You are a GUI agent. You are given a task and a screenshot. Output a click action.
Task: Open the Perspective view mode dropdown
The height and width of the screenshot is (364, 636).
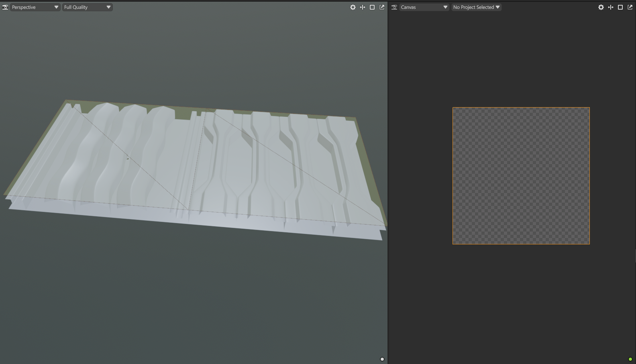coord(35,7)
